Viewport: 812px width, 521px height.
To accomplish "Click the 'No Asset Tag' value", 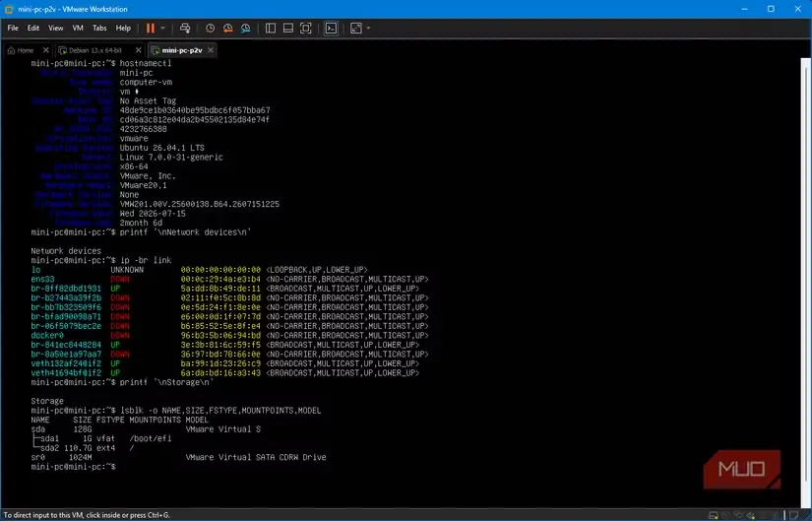I will [148, 100].
